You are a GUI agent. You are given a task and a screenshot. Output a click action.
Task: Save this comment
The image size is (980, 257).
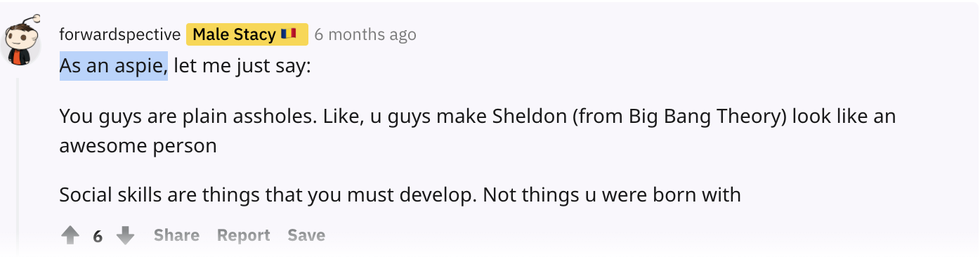tap(306, 235)
